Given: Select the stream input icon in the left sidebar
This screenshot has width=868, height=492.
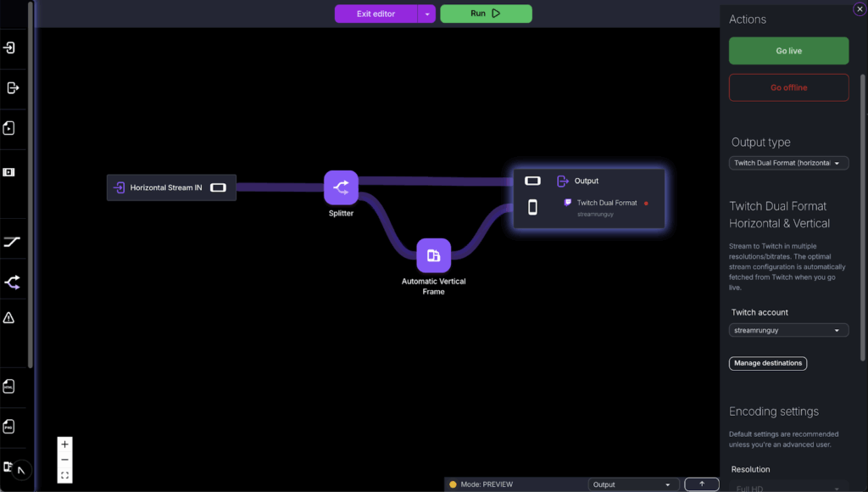Looking at the screenshot, I should coord(12,48).
